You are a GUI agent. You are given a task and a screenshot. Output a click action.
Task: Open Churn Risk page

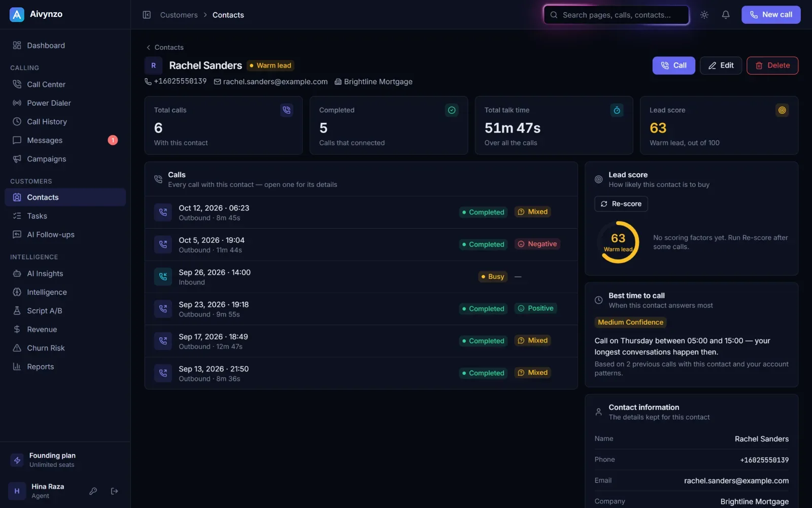pos(65,348)
